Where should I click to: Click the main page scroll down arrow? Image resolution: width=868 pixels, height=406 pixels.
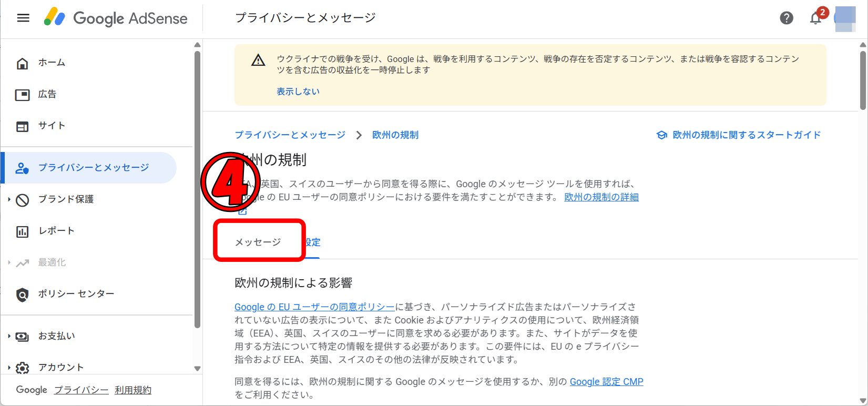[x=863, y=400]
